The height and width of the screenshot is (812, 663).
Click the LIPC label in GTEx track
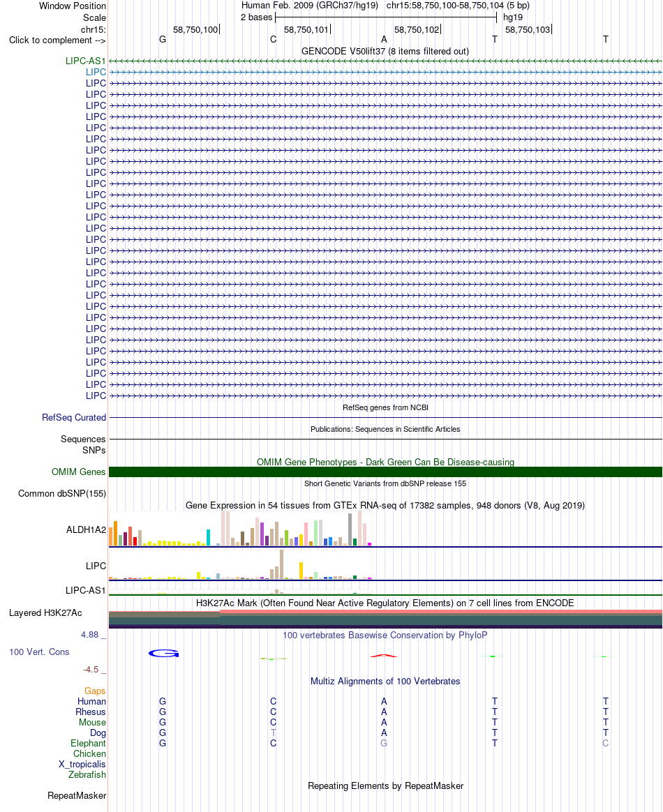96,566
